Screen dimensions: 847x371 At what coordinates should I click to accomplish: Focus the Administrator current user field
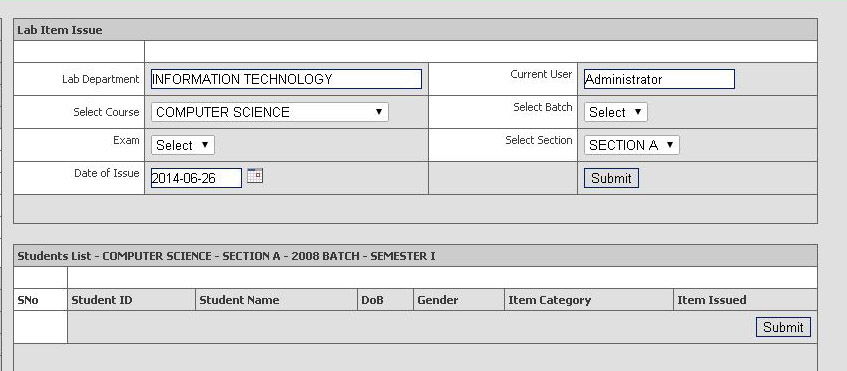659,79
